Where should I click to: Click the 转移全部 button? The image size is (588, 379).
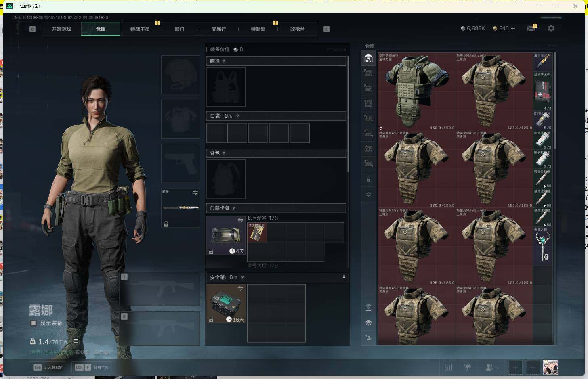(92, 367)
